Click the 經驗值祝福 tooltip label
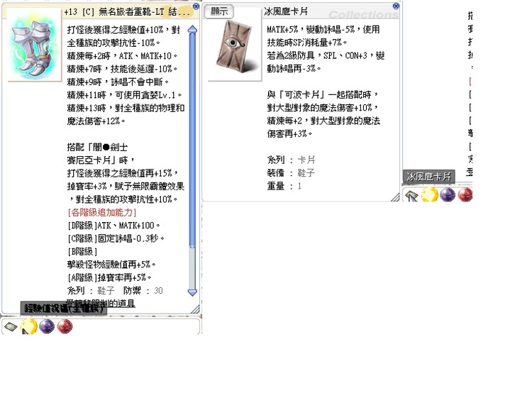Viewport: 532px width, 393px height. [64, 308]
